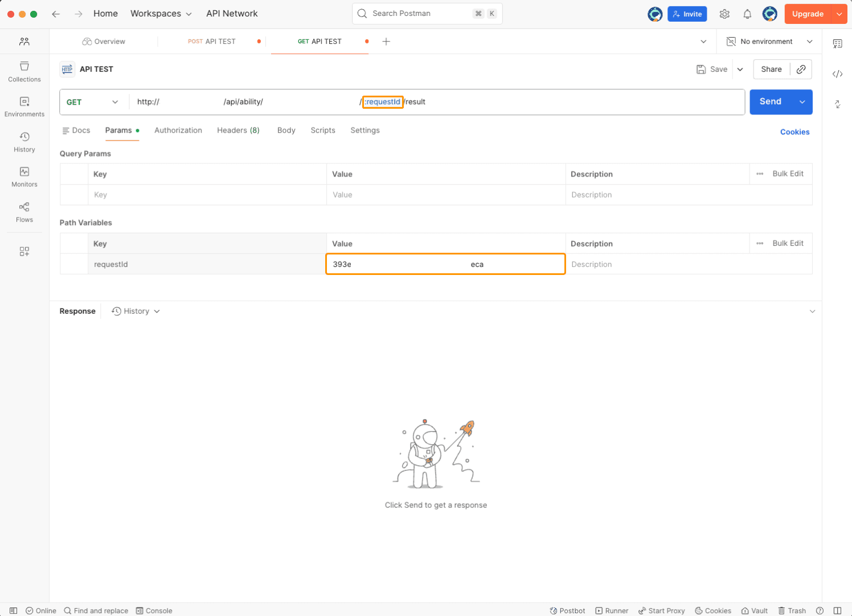Open the Body tab
Image resolution: width=852 pixels, height=616 pixels.
[x=286, y=130]
